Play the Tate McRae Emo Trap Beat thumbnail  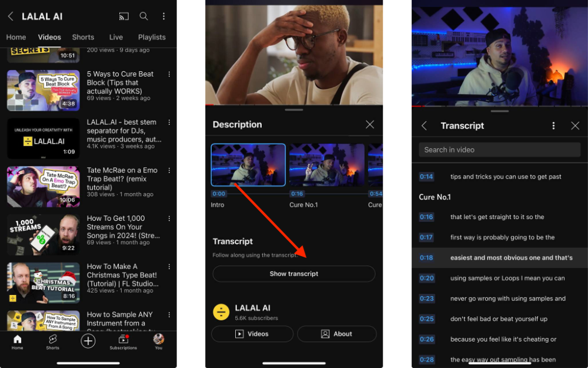pyautogui.click(x=44, y=187)
